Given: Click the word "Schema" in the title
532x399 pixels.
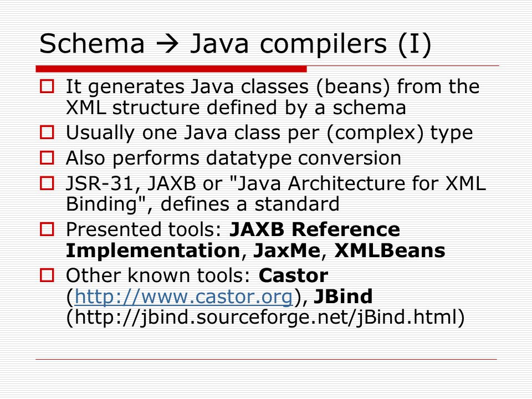Looking at the screenshot, I should pos(93,44).
